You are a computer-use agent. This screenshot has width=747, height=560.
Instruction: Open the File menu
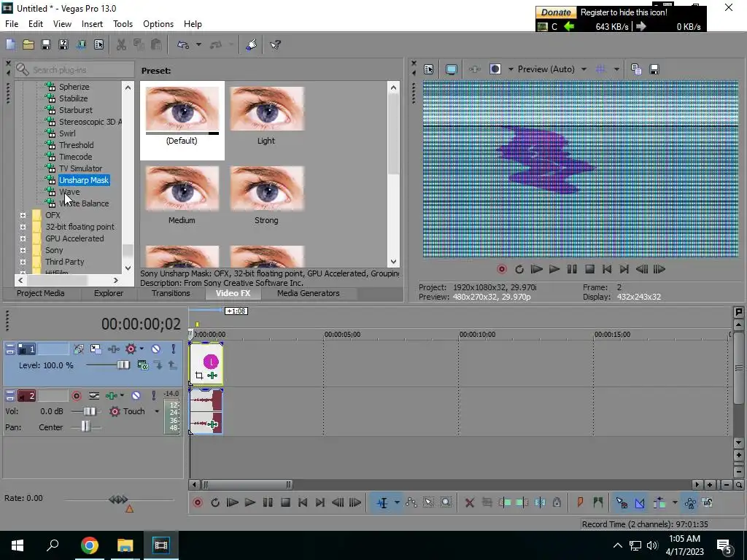12,24
